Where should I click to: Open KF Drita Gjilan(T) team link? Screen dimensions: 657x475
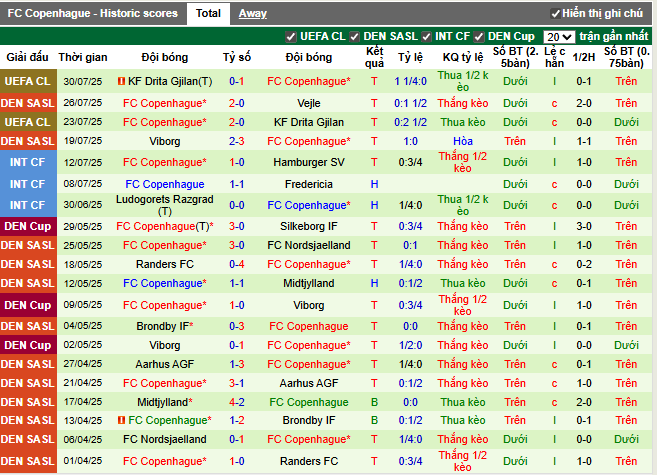(x=170, y=81)
